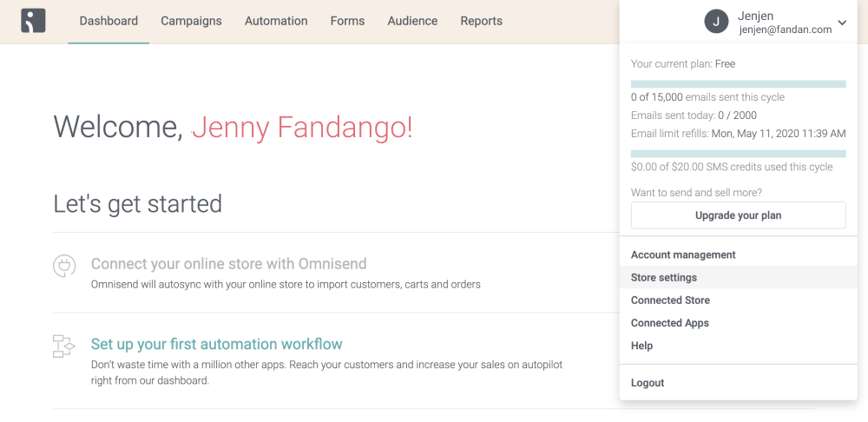This screenshot has height=422, width=868.
Task: Go to Campaigns in navigation
Action: (191, 21)
